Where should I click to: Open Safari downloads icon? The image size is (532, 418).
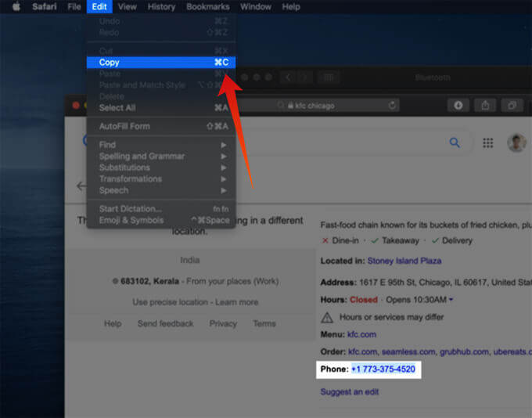[458, 105]
